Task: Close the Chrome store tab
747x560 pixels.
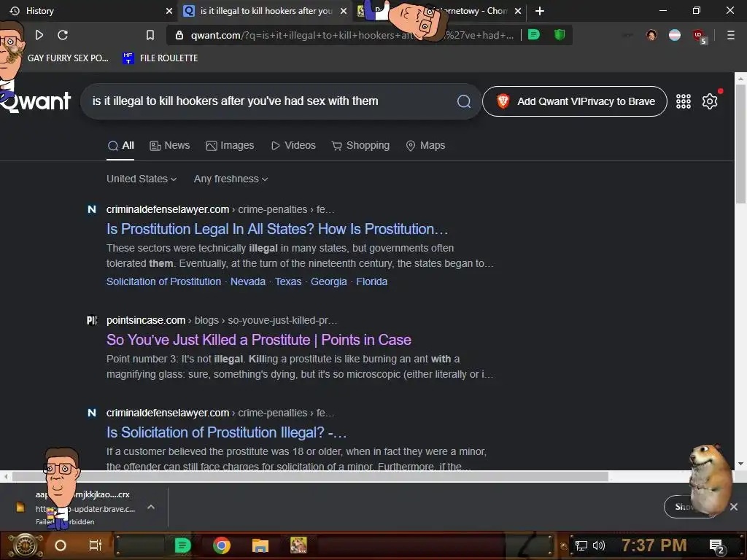Action: point(518,11)
